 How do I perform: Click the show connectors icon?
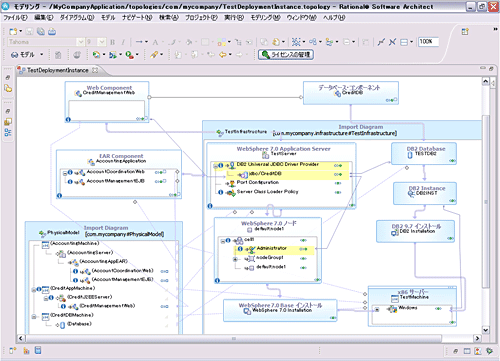tap(381, 42)
